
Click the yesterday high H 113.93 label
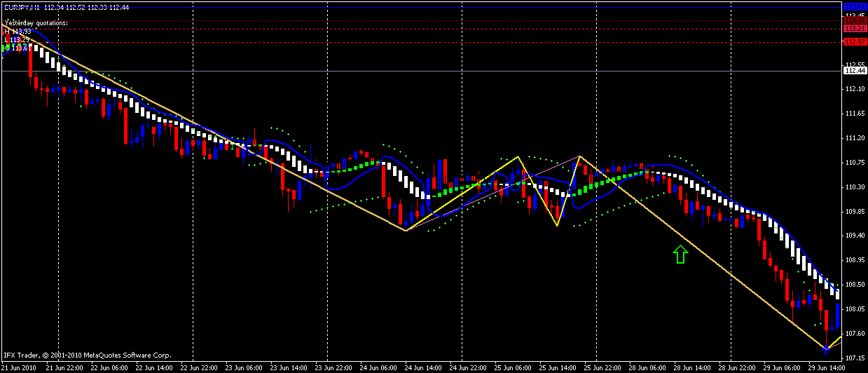tap(18, 31)
